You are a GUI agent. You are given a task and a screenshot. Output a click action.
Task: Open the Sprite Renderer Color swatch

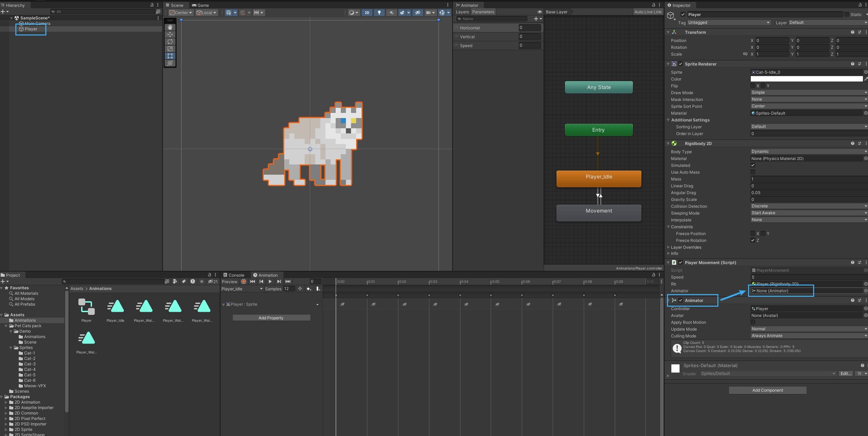(x=806, y=79)
